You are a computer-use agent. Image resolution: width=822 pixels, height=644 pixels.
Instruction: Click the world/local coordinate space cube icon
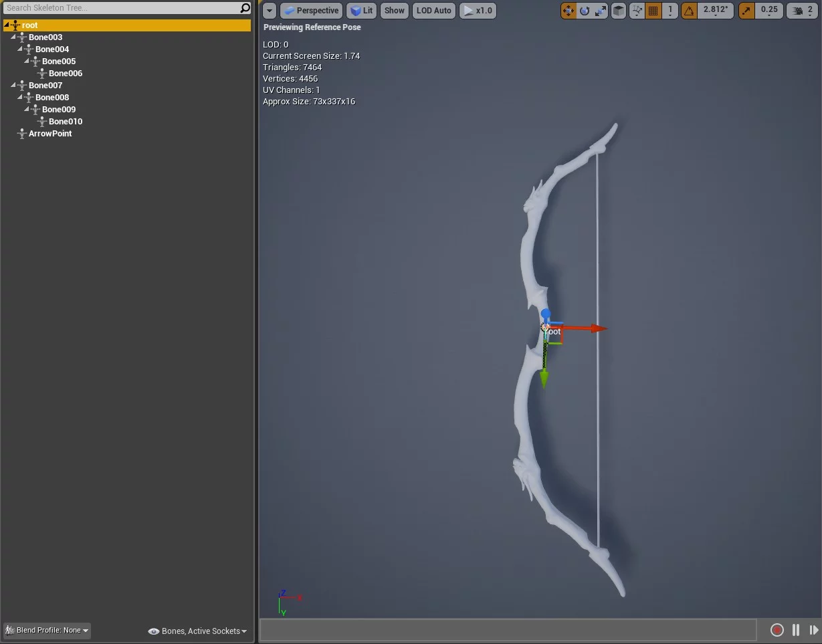[x=619, y=11]
